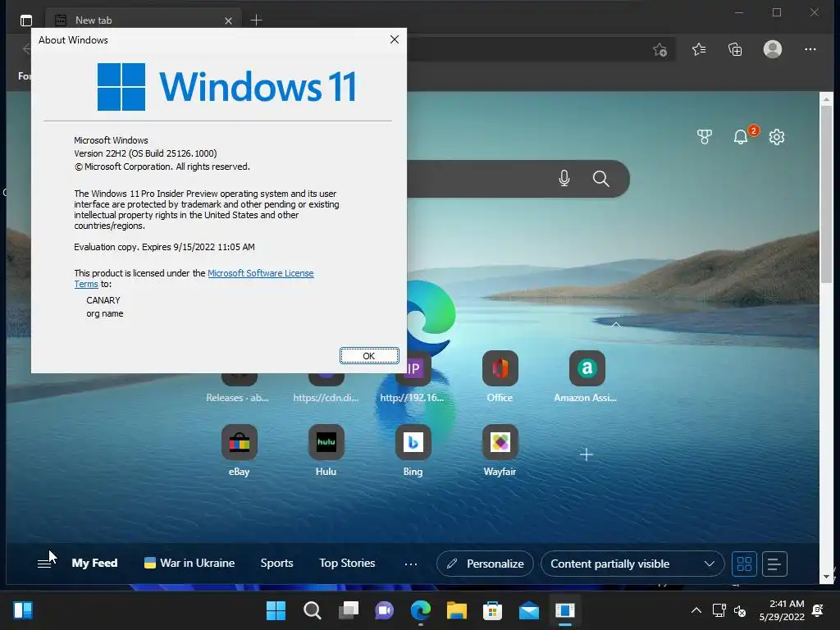The width and height of the screenshot is (840, 630).
Task: Expand Content partially visible dropdown
Action: (632, 564)
